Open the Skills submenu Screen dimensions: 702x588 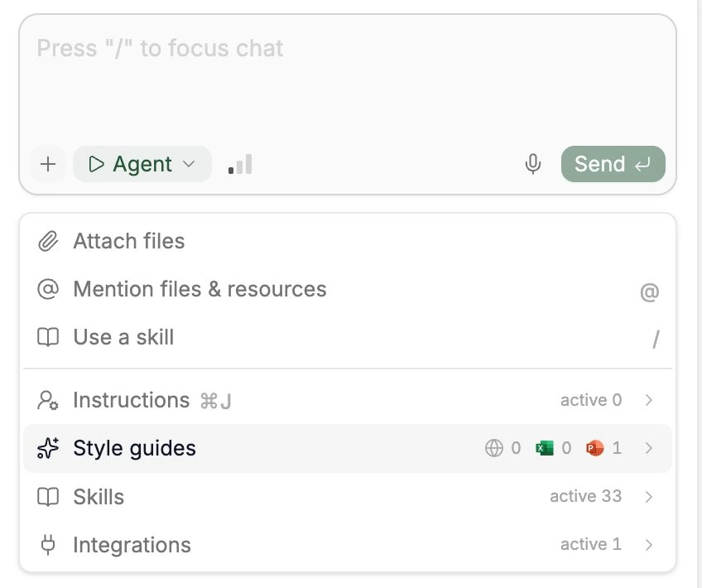348,497
